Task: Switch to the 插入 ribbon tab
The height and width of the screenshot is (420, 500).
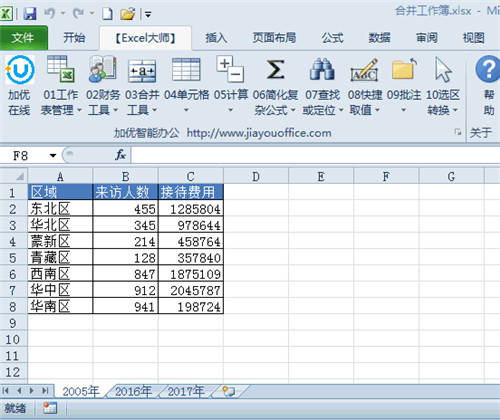Action: (216, 38)
